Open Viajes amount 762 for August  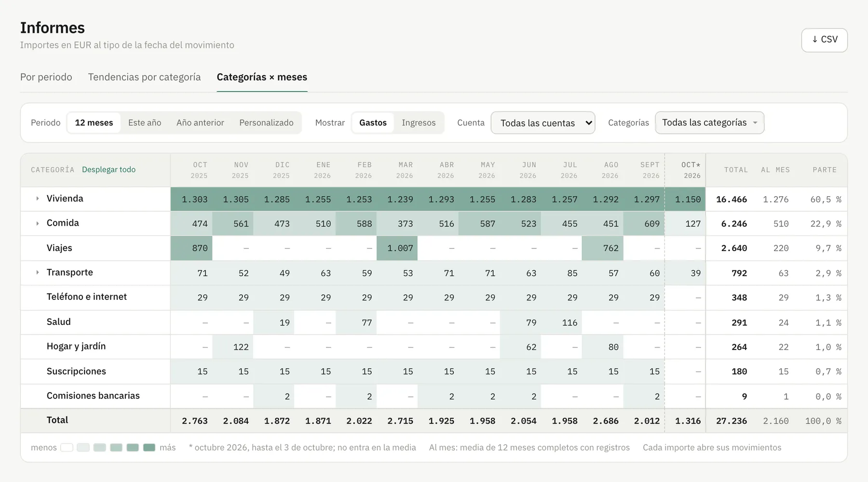click(x=602, y=248)
